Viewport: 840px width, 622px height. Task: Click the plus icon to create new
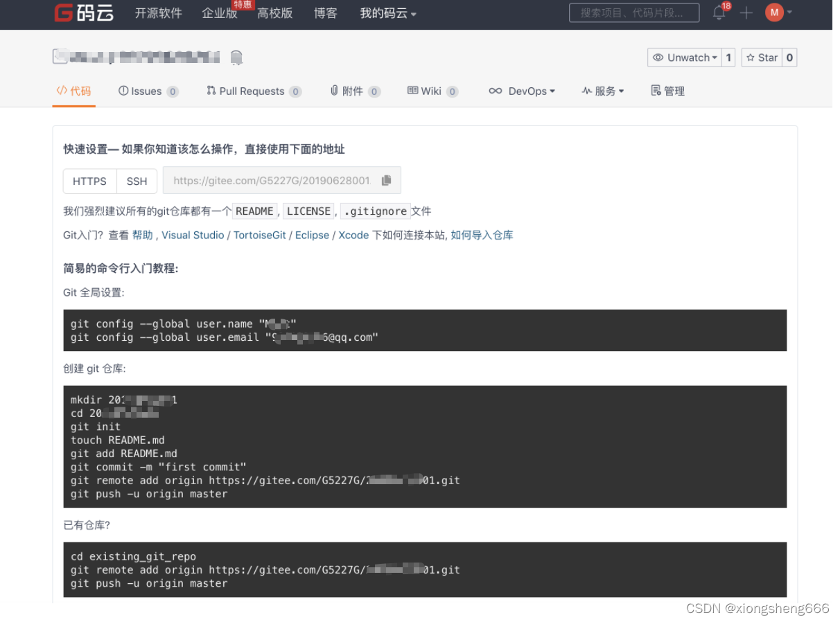click(746, 12)
